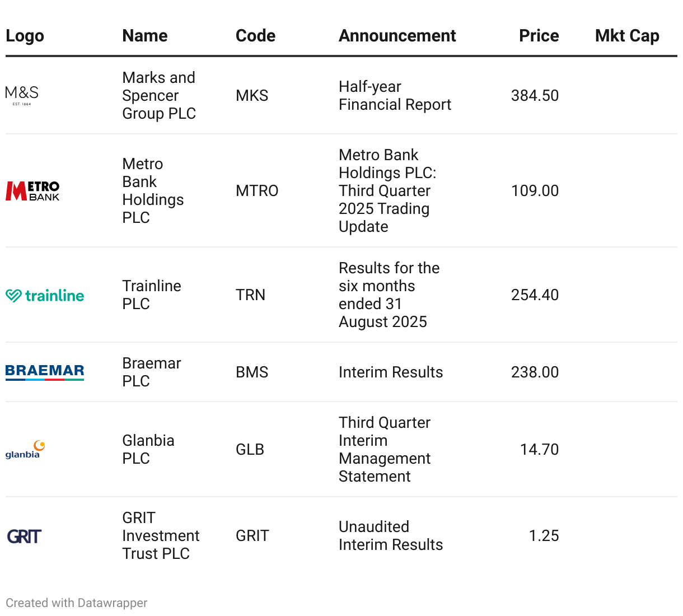Open Unaudited Interim Results announcement
Viewport: 683px width, 616px height.
coord(390,536)
